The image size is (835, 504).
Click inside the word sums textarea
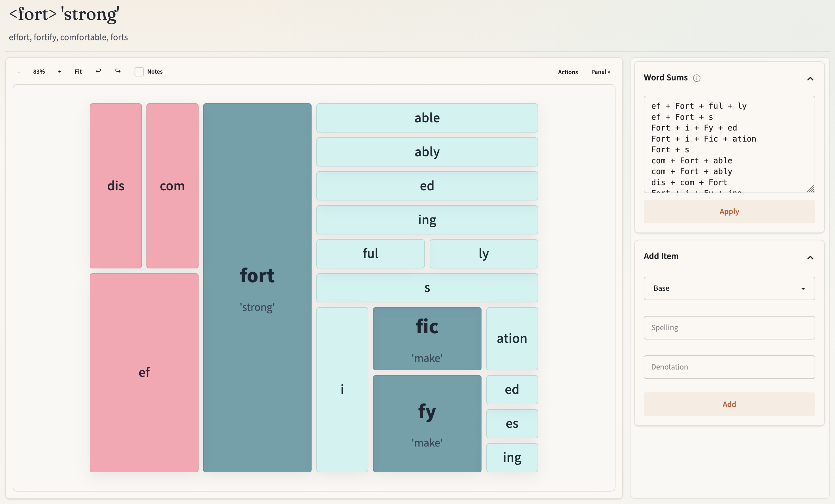[x=729, y=144]
